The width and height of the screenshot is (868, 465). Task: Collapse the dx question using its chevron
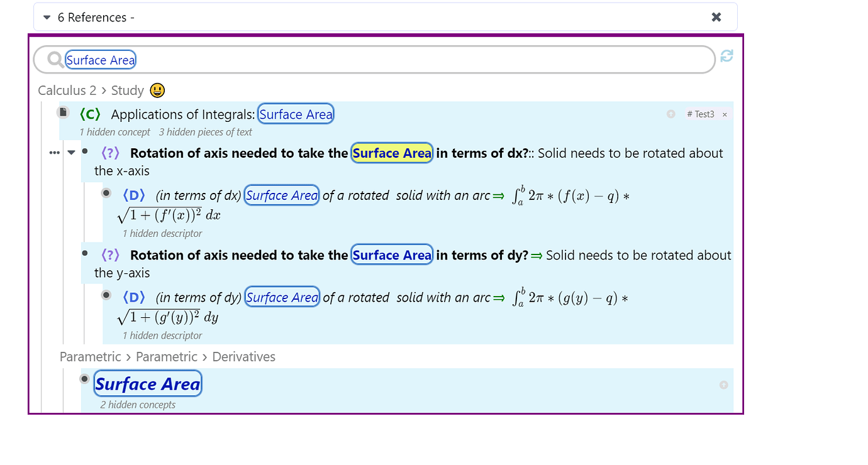click(70, 152)
